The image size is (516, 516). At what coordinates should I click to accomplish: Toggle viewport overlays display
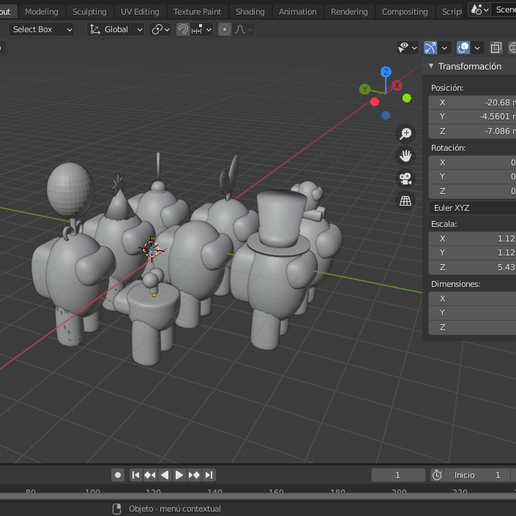[x=463, y=48]
